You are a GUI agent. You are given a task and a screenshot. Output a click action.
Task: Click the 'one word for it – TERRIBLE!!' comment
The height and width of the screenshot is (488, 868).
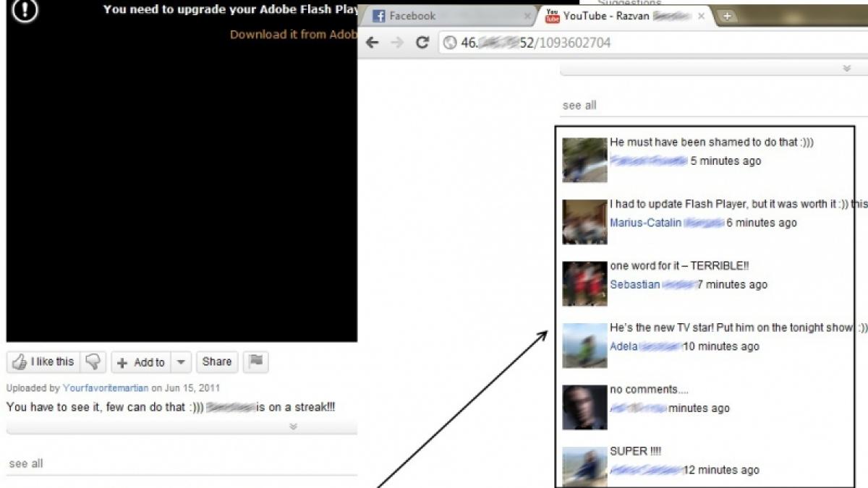click(x=679, y=266)
